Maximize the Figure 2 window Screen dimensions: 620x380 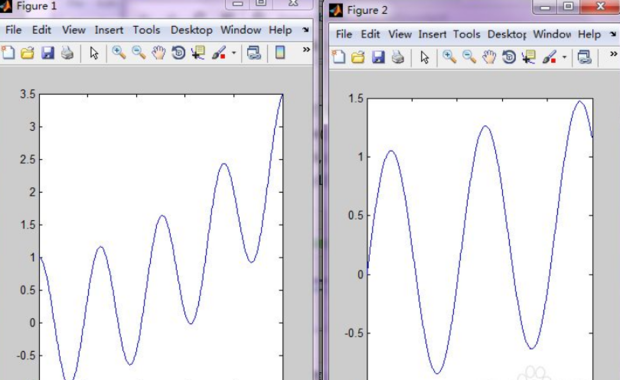pyautogui.click(x=568, y=7)
